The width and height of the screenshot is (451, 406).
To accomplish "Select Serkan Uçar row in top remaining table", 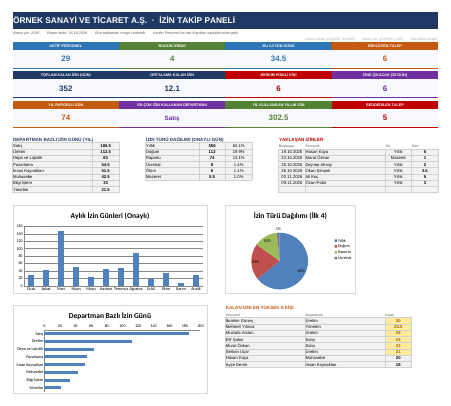I will point(318,352).
